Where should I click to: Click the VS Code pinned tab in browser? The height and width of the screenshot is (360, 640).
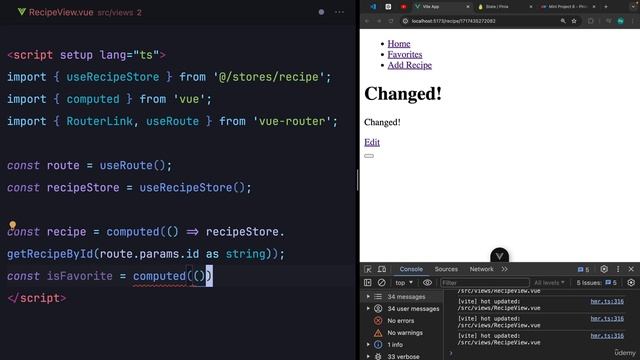click(373, 7)
